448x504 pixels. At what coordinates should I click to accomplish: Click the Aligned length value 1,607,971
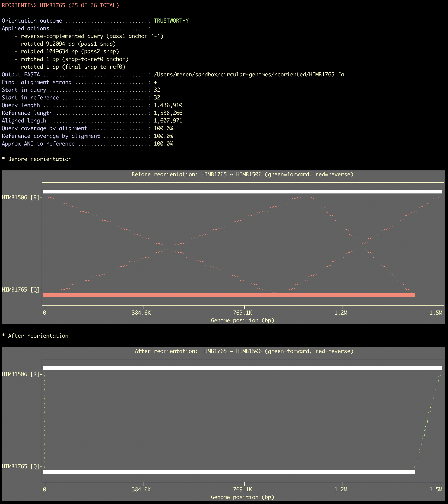coord(168,120)
